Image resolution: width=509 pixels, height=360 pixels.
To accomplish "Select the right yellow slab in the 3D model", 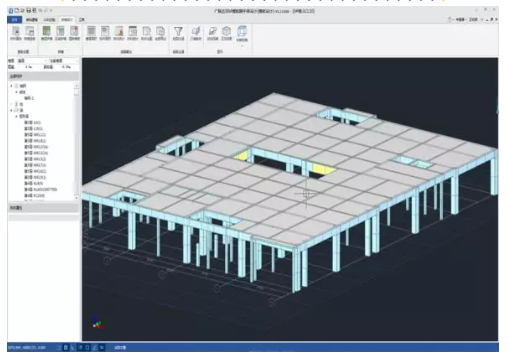I will point(323,170).
